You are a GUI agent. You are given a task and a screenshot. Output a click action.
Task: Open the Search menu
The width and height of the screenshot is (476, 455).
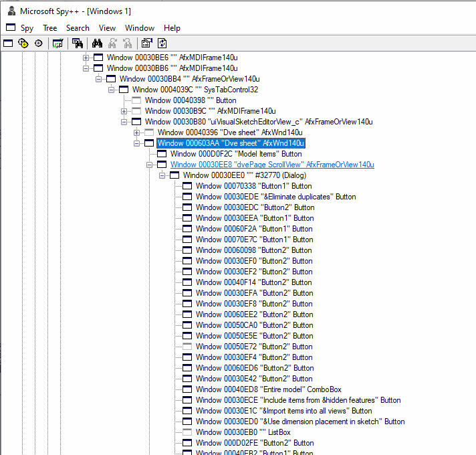click(x=78, y=28)
